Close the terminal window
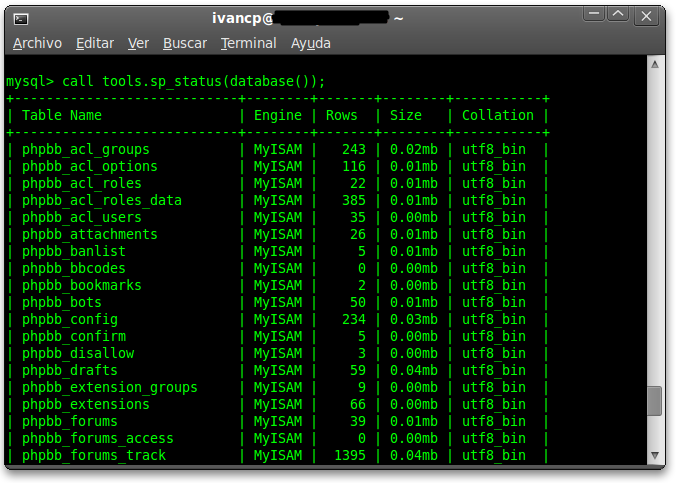676x483 pixels. click(646, 16)
